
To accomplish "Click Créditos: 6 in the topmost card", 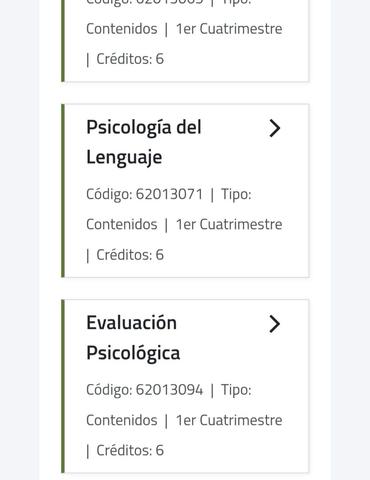I will coord(130,59).
